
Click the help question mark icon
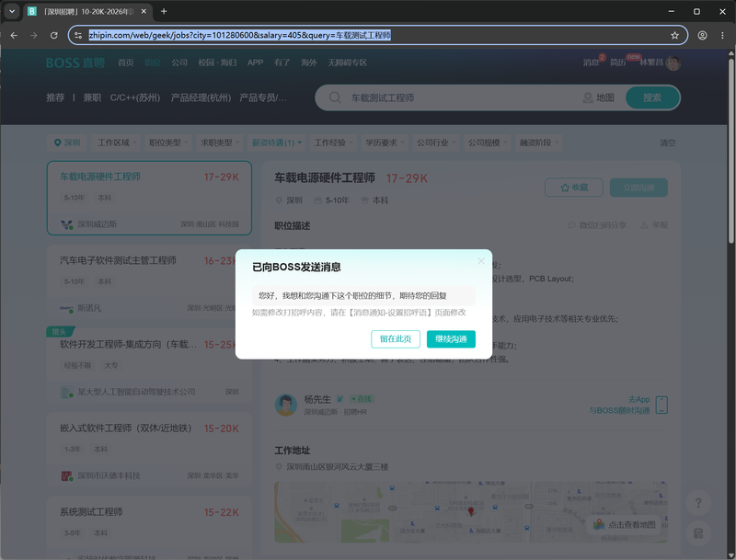click(x=698, y=503)
